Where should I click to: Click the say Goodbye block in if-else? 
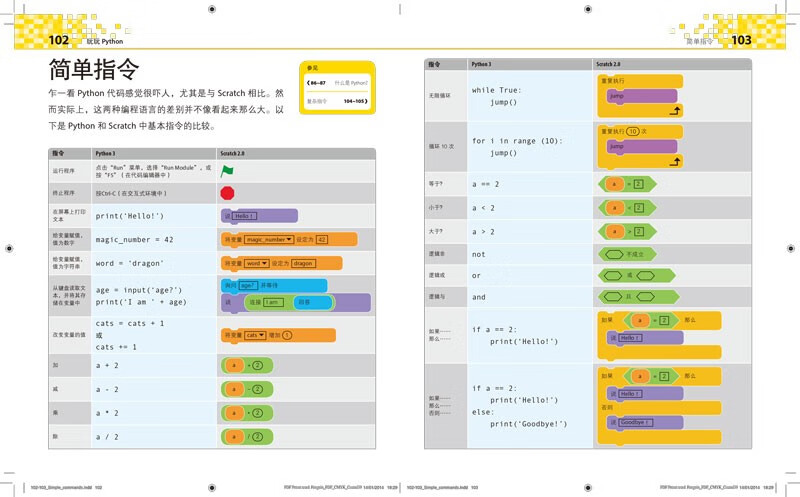[x=644, y=423]
